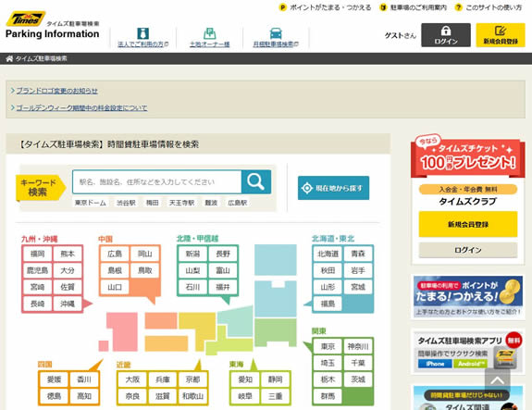Click the sidebar ログイン button

click(x=468, y=250)
